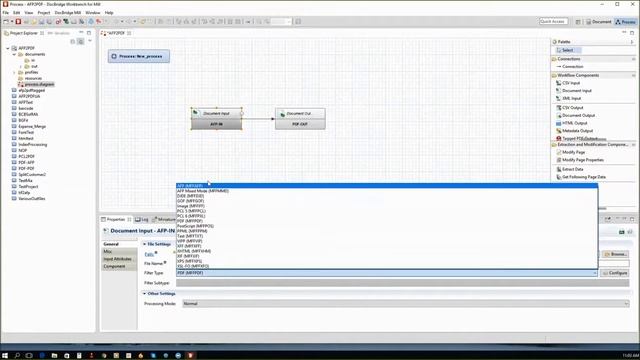Open the Project menu

pos(44,13)
